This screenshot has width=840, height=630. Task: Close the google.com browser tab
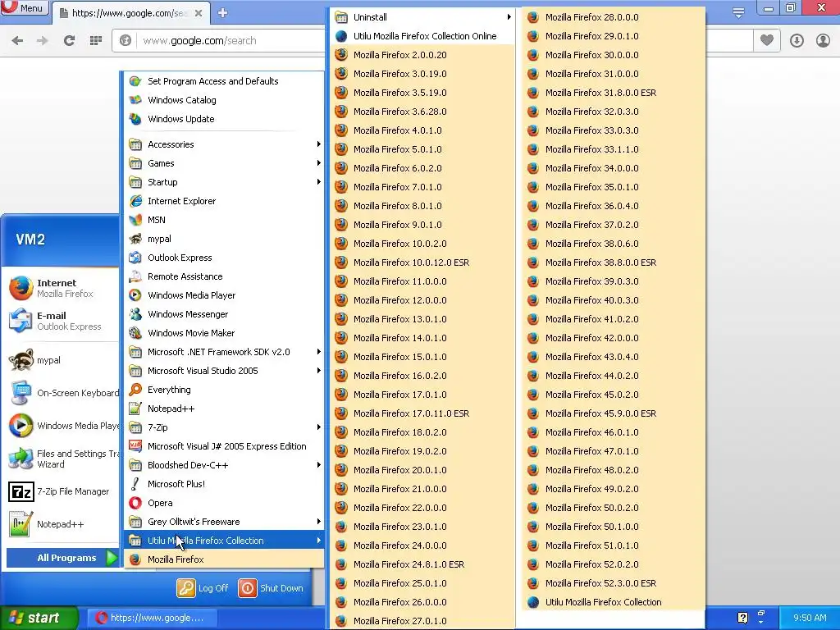point(199,13)
